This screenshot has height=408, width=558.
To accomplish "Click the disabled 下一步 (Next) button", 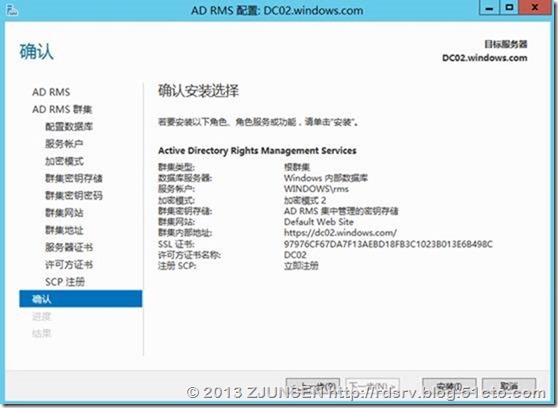I will tap(373, 386).
